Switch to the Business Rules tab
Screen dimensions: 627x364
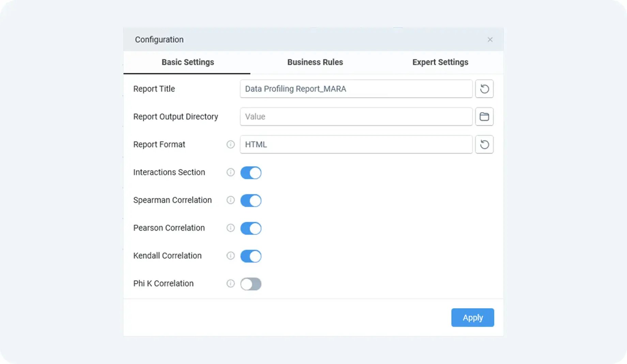pyautogui.click(x=315, y=62)
